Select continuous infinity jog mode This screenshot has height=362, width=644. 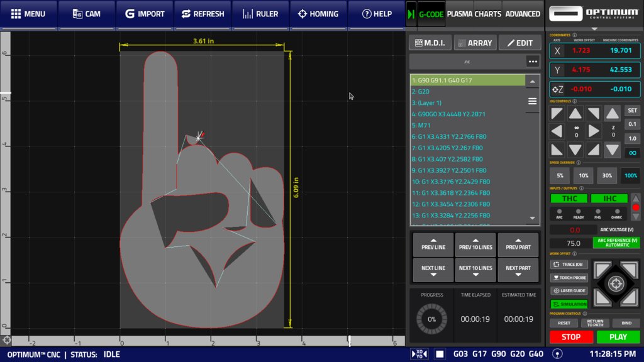click(x=632, y=153)
